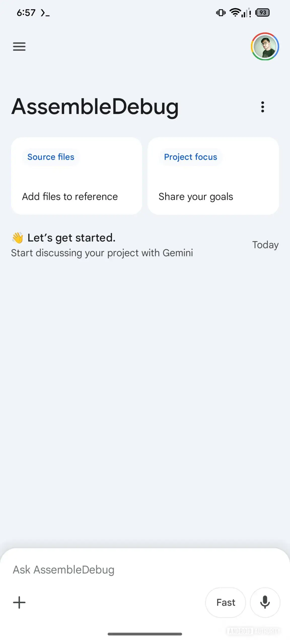Tap the "Today" date label
The height and width of the screenshot is (644, 290).
265,245
